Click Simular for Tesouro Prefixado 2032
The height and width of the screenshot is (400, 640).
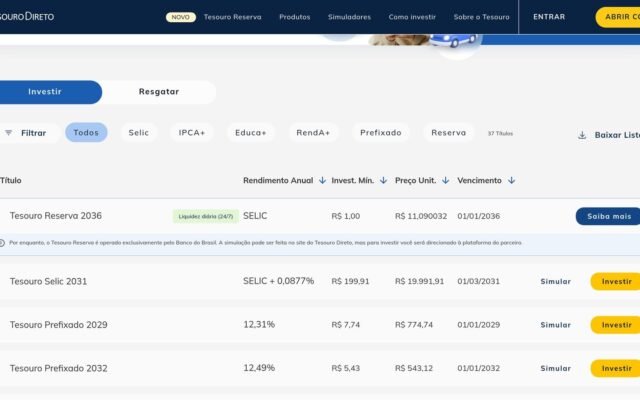click(x=556, y=368)
